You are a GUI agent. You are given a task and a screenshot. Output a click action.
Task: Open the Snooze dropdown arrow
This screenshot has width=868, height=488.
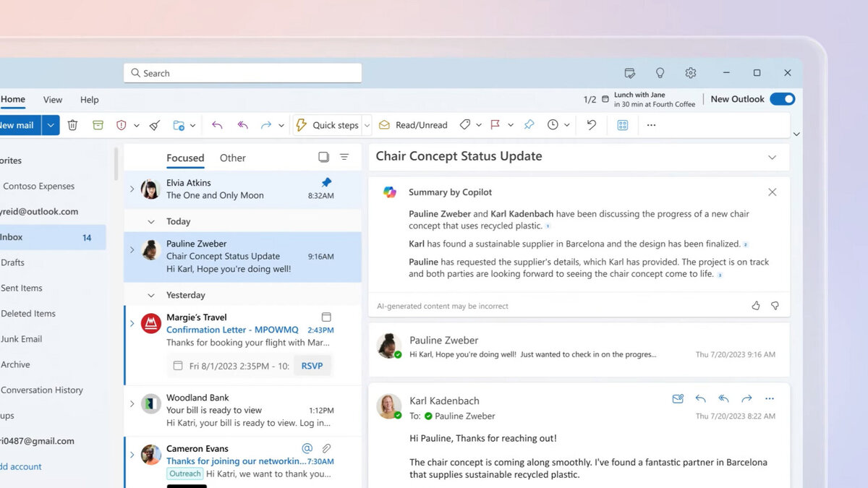pyautogui.click(x=566, y=126)
